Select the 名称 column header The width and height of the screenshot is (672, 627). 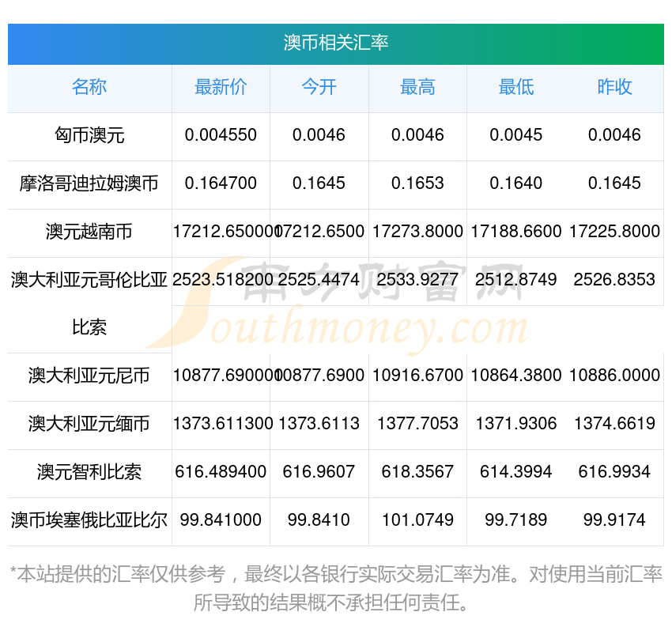pos(89,88)
